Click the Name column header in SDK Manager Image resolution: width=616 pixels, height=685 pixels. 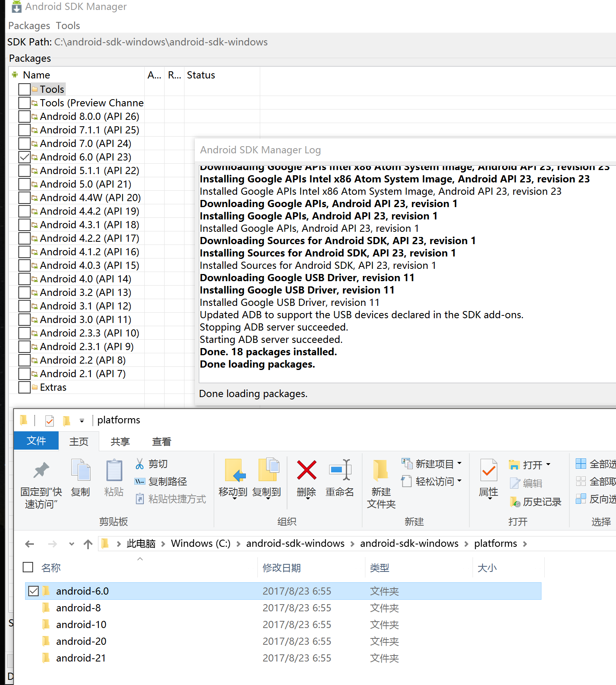pos(37,75)
